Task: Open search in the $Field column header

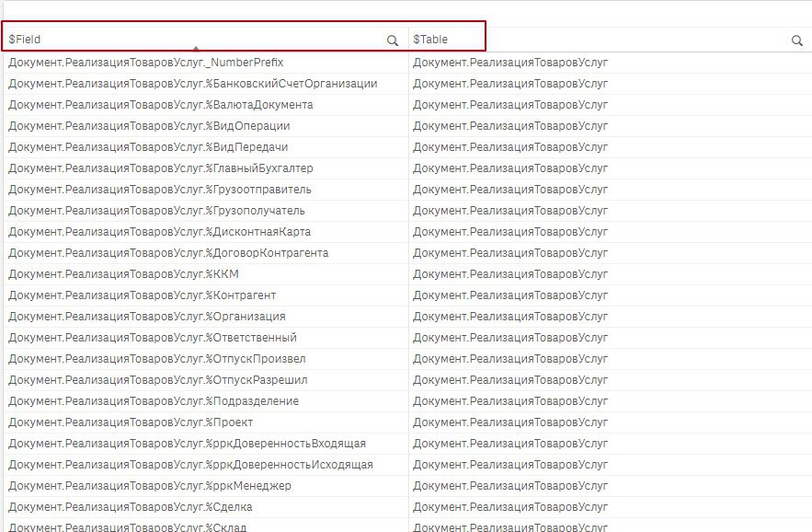Action: pyautogui.click(x=393, y=40)
